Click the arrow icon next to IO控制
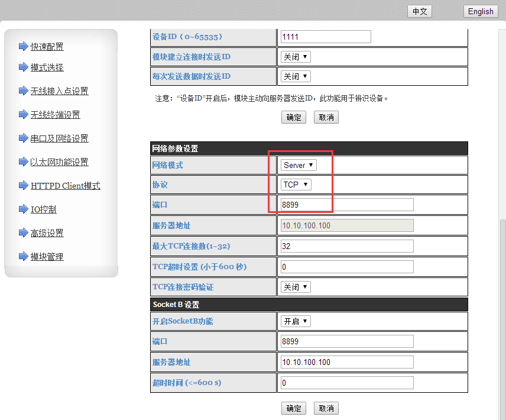 (x=23, y=209)
